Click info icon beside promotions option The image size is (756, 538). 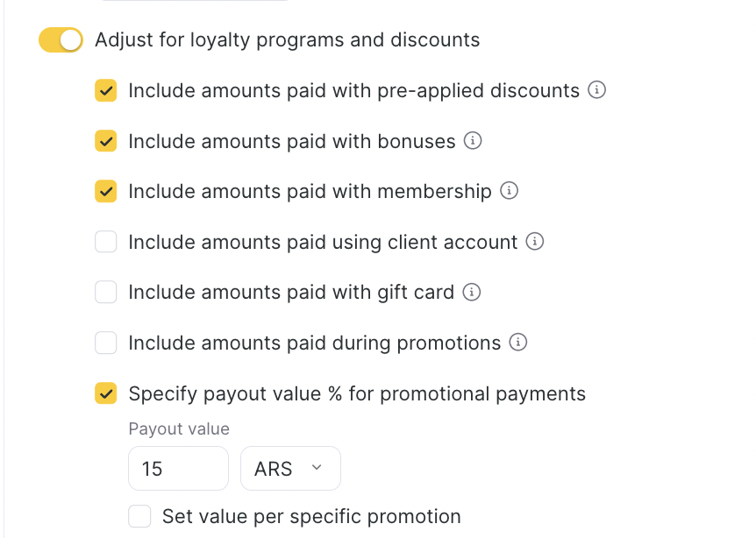click(x=518, y=343)
